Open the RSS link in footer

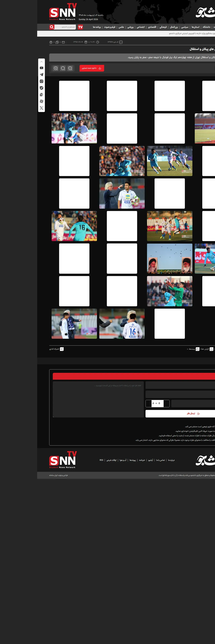tap(101, 460)
